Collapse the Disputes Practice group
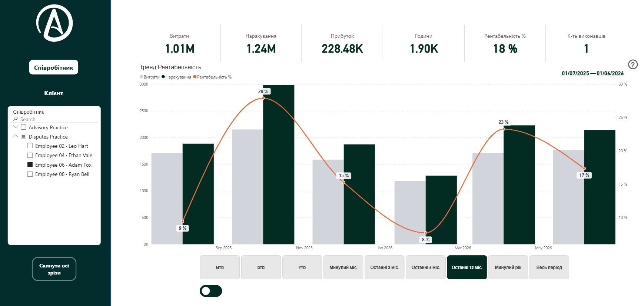644x306 pixels. (16, 136)
